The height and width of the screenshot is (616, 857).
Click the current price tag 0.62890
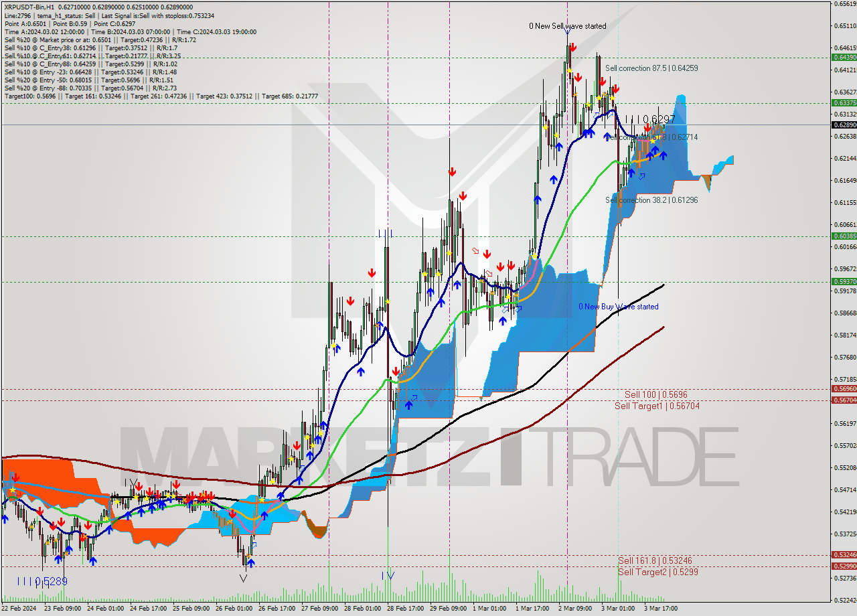click(x=844, y=125)
